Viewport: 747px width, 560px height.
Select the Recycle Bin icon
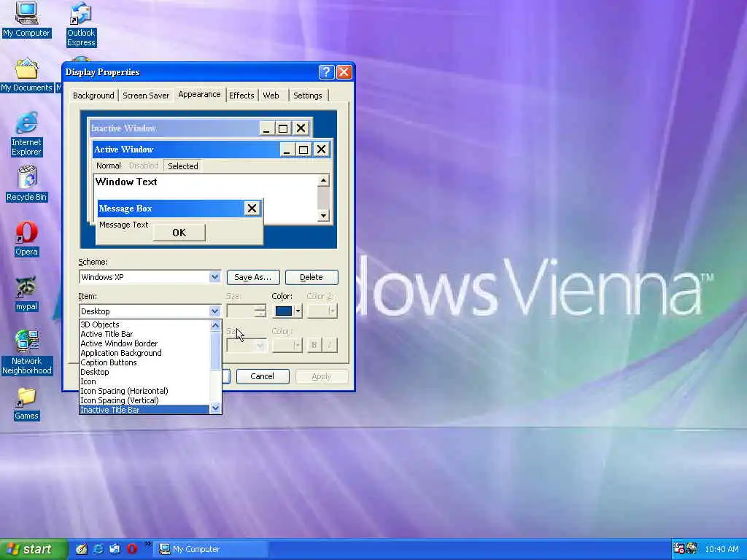pos(26,184)
